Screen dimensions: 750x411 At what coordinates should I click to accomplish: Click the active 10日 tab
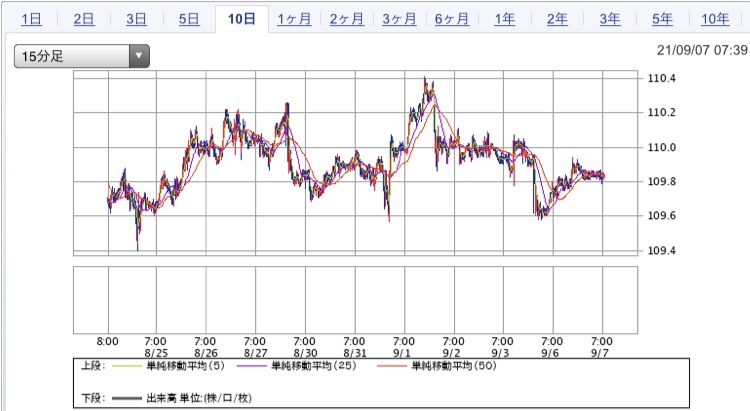pos(242,19)
